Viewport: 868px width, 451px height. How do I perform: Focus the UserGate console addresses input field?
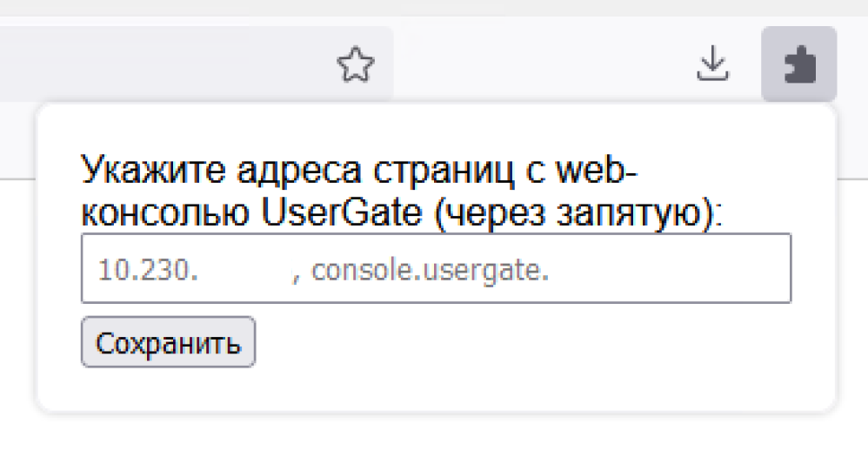pos(437,268)
